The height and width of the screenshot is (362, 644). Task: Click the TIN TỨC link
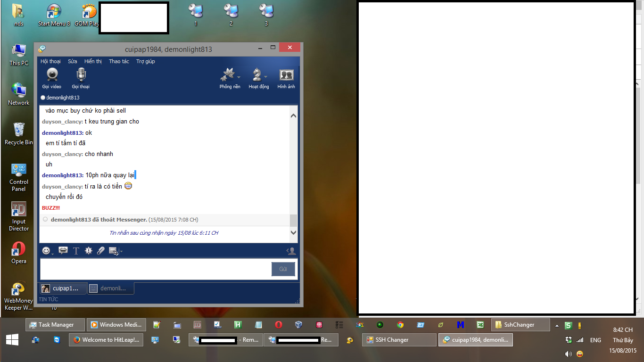[x=49, y=299]
